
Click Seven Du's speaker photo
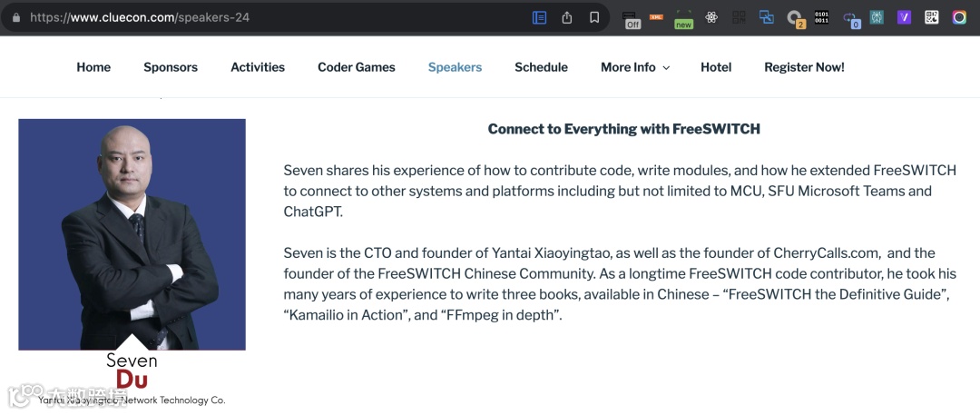(x=132, y=233)
